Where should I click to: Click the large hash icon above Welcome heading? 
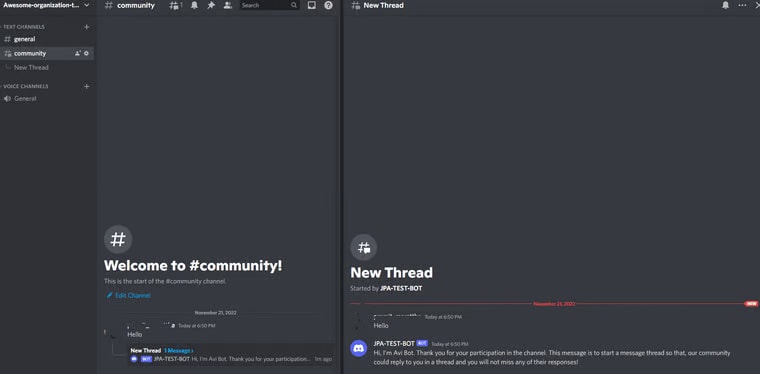(118, 239)
